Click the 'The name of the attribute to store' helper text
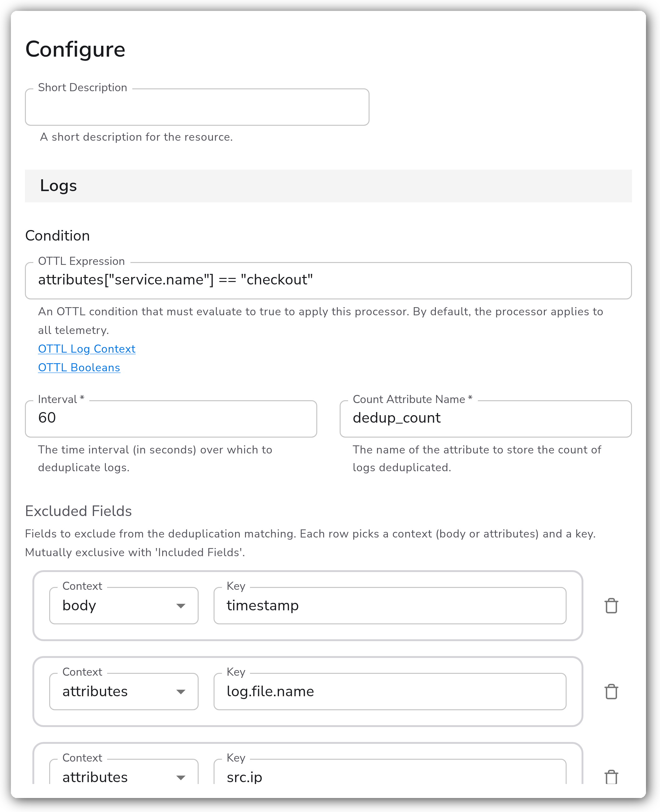 click(x=477, y=458)
